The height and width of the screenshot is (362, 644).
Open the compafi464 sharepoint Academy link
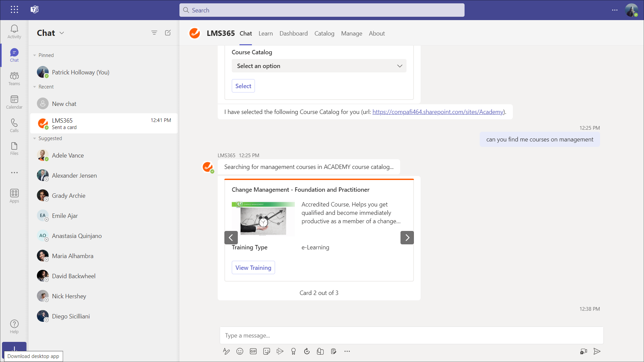(x=438, y=112)
